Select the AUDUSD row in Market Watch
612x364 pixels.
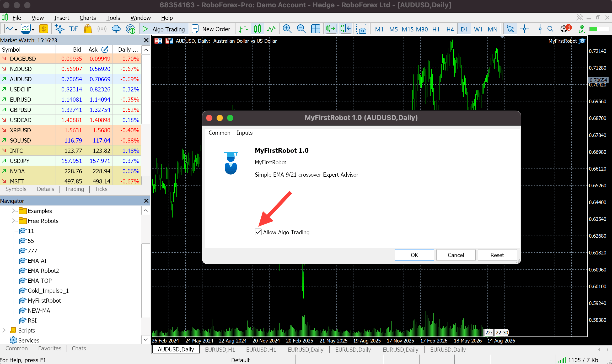point(71,79)
